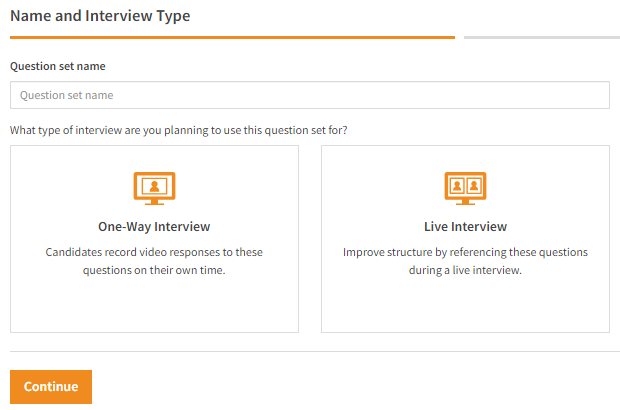Click the "One-Way Interview" title text
The image size is (620, 410).
[x=154, y=227]
